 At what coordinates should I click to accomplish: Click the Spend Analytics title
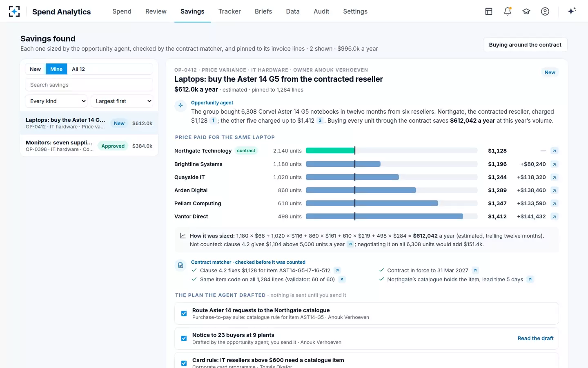pos(62,12)
